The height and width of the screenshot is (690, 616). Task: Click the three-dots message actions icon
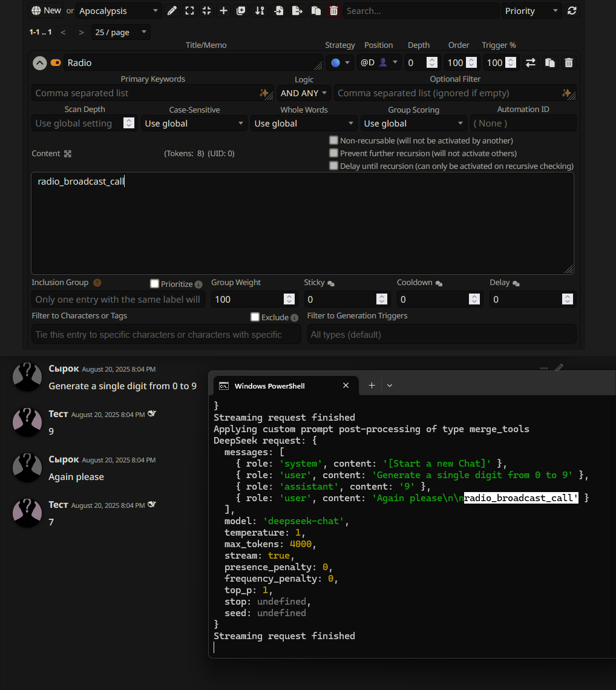pyautogui.click(x=544, y=368)
